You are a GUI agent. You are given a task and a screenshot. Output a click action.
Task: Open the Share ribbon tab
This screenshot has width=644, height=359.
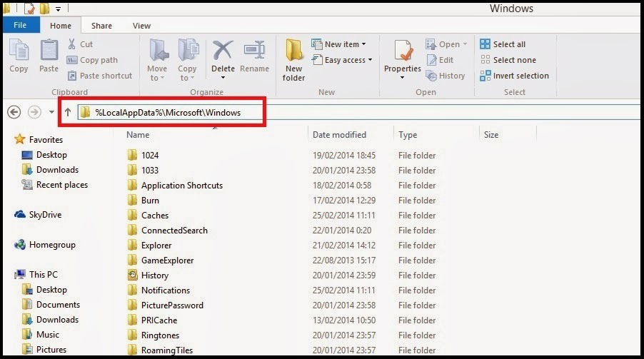(101, 26)
